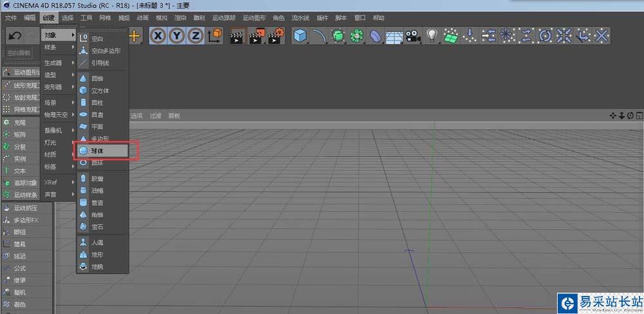Click the viewport orbit rotate icon
The width and height of the screenshot is (644, 314).
click(x=630, y=116)
